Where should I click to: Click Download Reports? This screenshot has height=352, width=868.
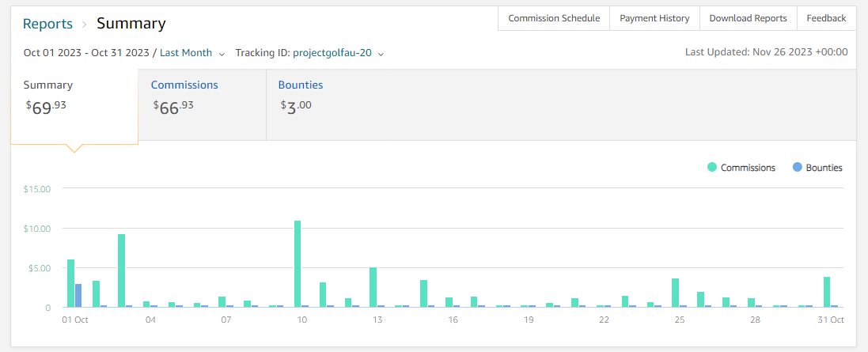coord(749,18)
